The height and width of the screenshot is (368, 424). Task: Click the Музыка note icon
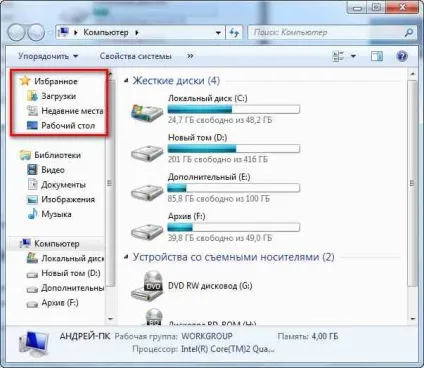tap(32, 214)
